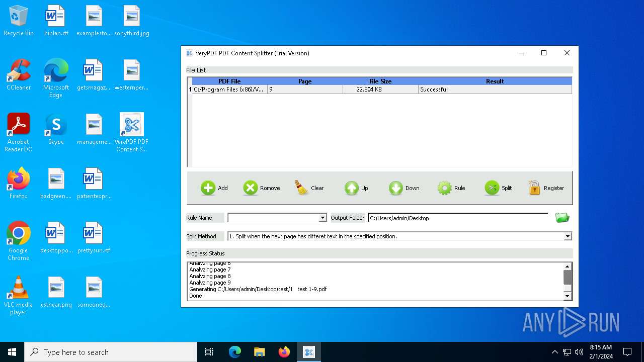
Task: Select the Firefox desktop shortcut
Action: click(19, 184)
